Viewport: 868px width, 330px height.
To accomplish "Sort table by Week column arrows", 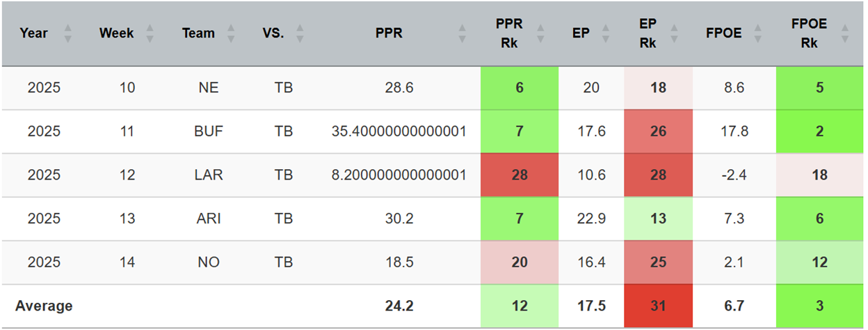I will 150,33.
